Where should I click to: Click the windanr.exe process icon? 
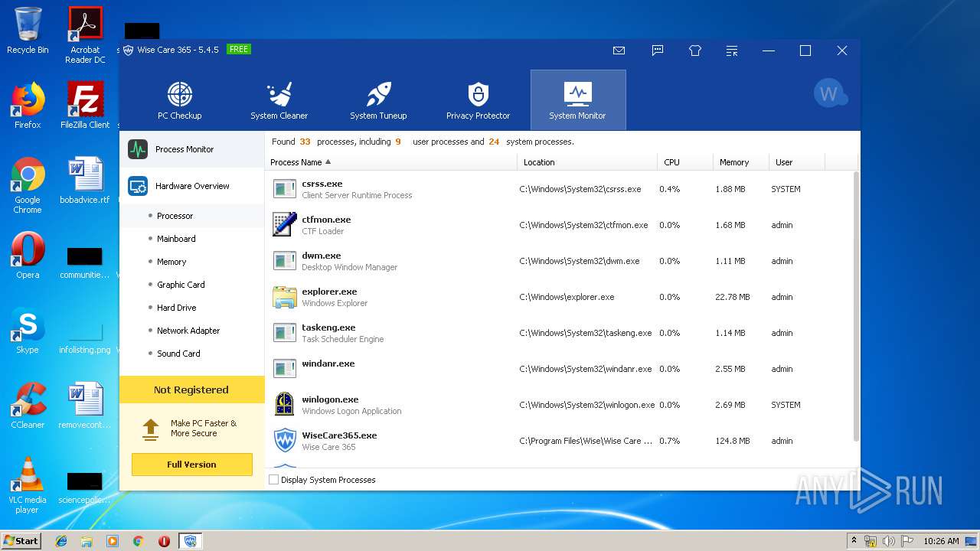pyautogui.click(x=285, y=369)
